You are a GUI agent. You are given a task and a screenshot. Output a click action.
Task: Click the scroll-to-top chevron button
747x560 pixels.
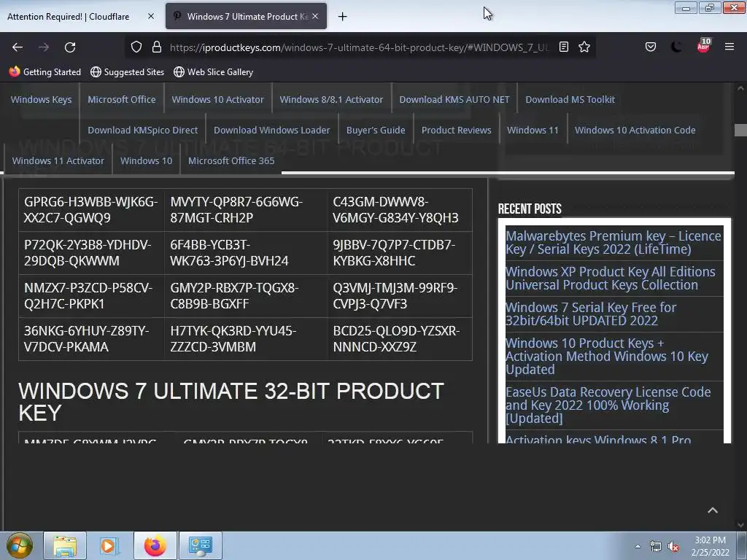(x=713, y=510)
